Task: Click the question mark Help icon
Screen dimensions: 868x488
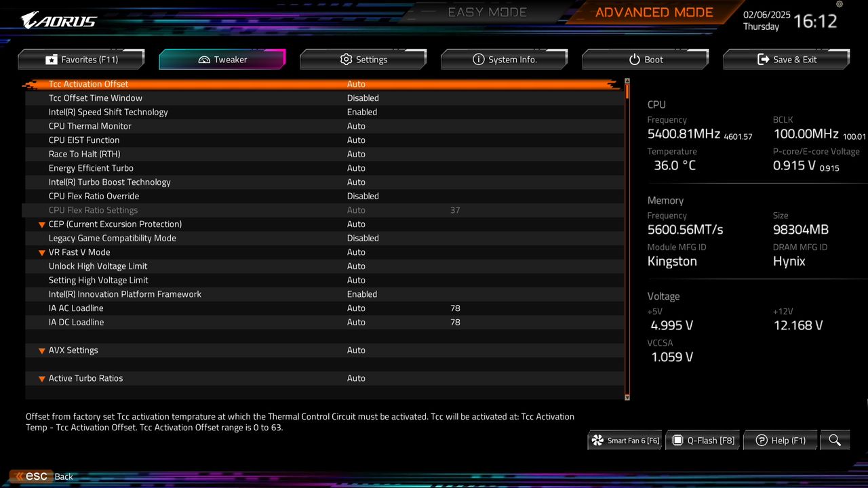Action: point(761,441)
